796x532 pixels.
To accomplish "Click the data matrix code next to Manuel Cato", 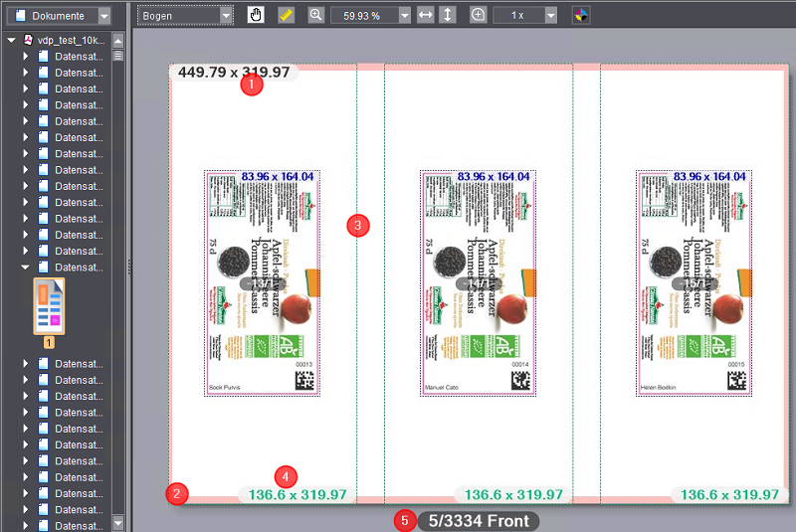I will click(x=520, y=381).
